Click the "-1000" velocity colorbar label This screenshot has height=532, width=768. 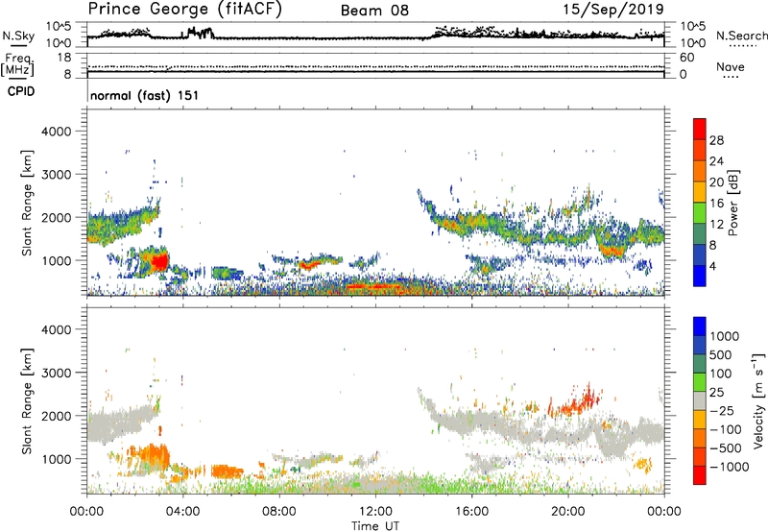(x=730, y=467)
